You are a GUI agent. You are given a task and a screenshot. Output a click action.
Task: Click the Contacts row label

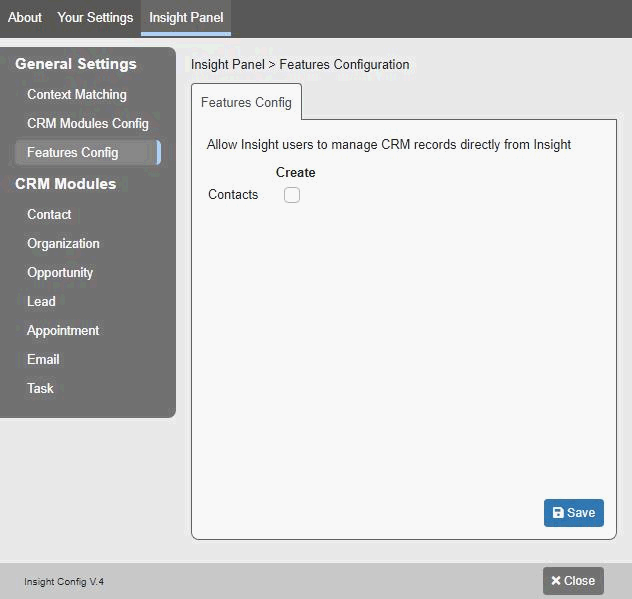pos(233,195)
